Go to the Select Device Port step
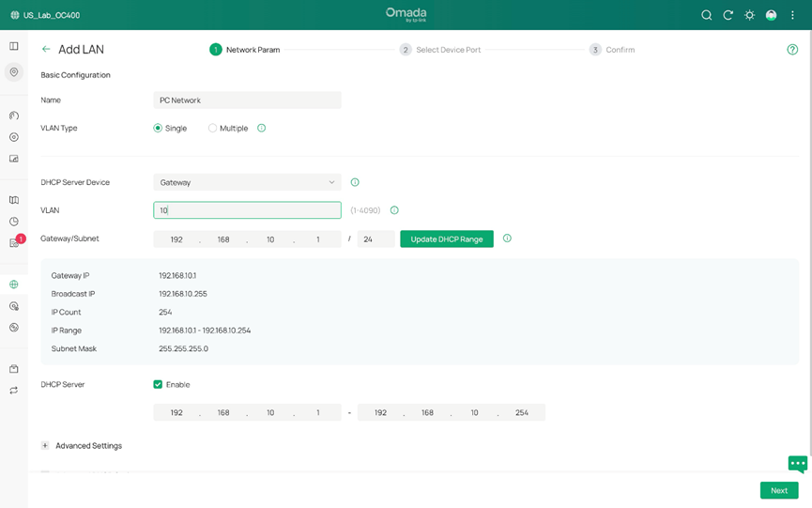This screenshot has height=508, width=812. pos(440,50)
